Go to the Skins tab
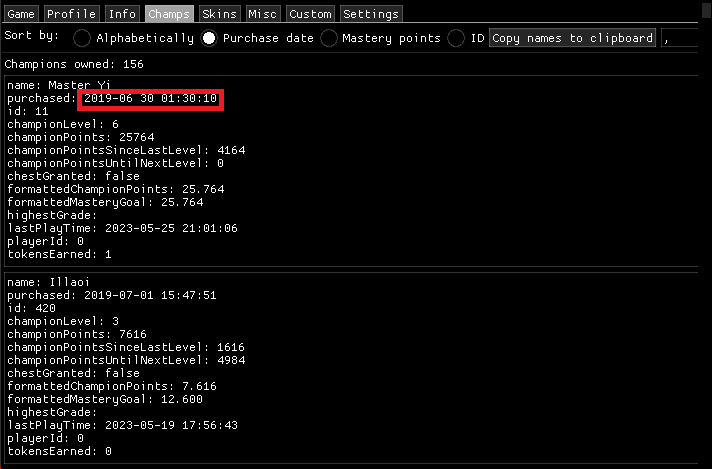 click(x=219, y=14)
